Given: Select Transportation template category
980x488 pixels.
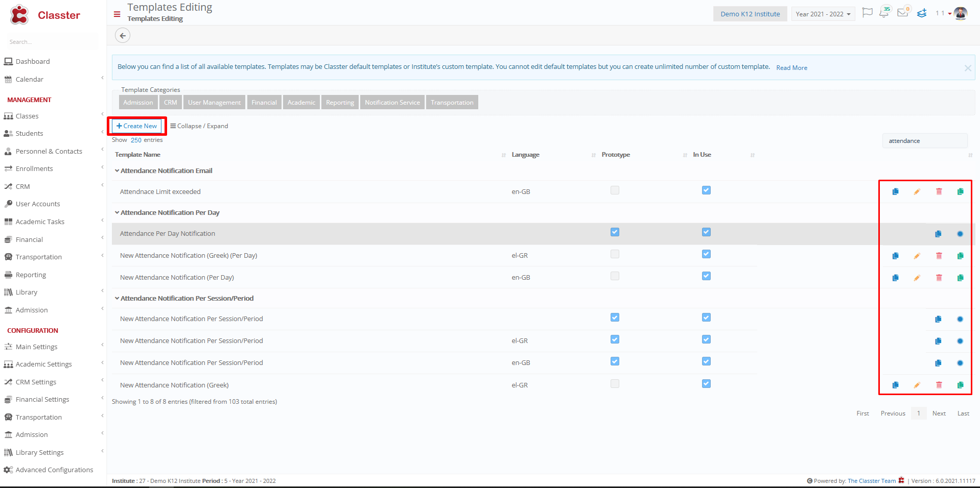Looking at the screenshot, I should pos(452,102).
